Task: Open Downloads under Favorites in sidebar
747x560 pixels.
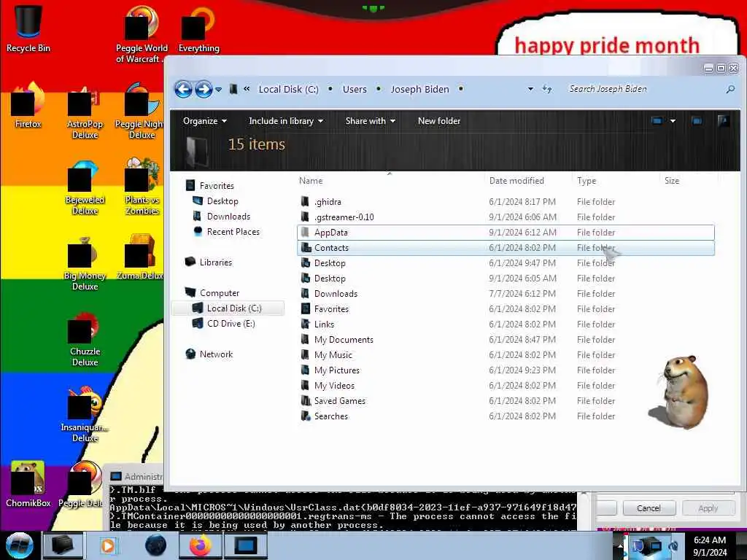Action: click(x=222, y=216)
